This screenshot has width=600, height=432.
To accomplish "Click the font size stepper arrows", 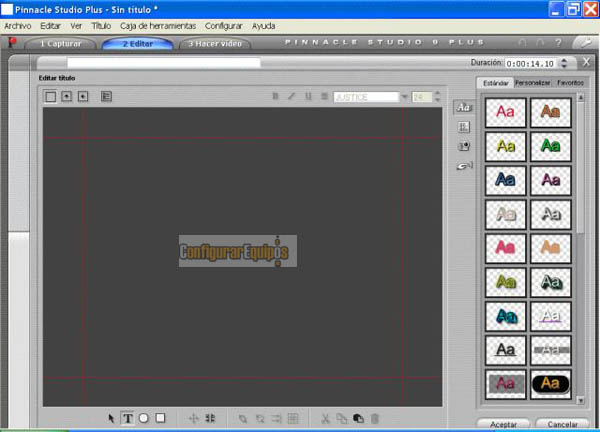I will point(437,97).
